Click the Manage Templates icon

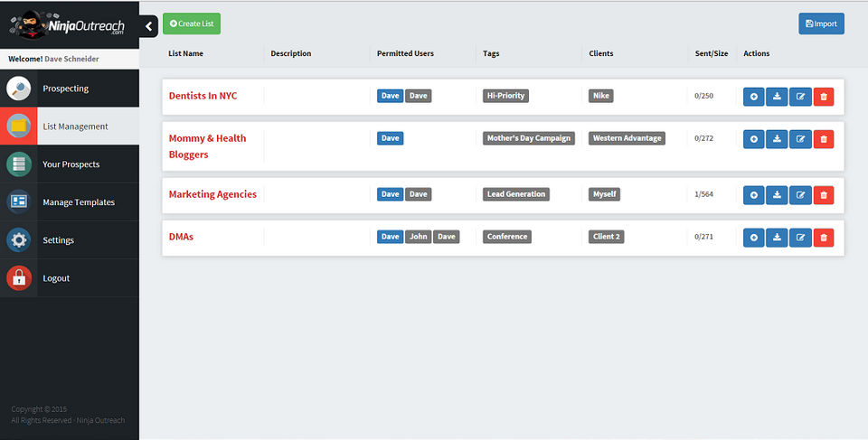coord(19,202)
